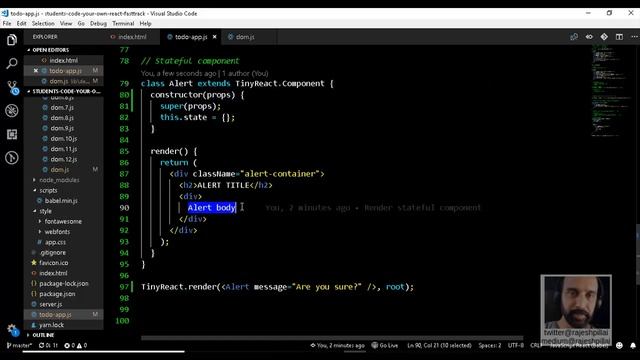
Task: Open dom.8.js in explorer
Action: click(x=62, y=118)
